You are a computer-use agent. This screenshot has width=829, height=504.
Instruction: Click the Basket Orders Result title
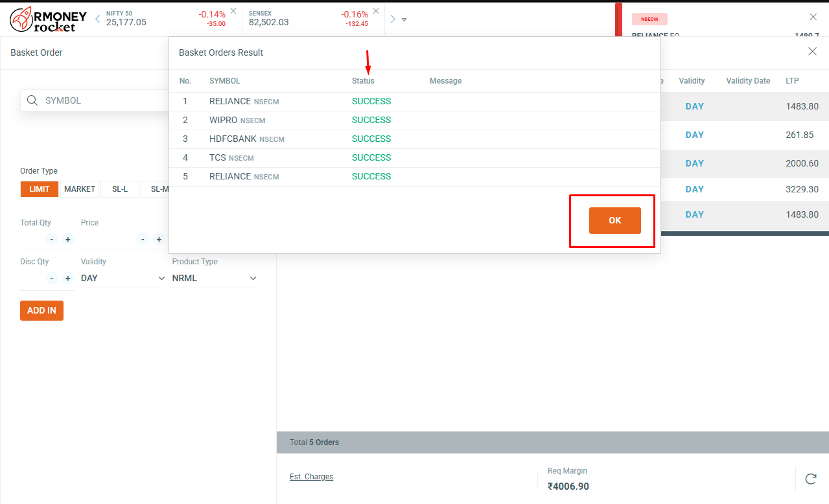221,52
